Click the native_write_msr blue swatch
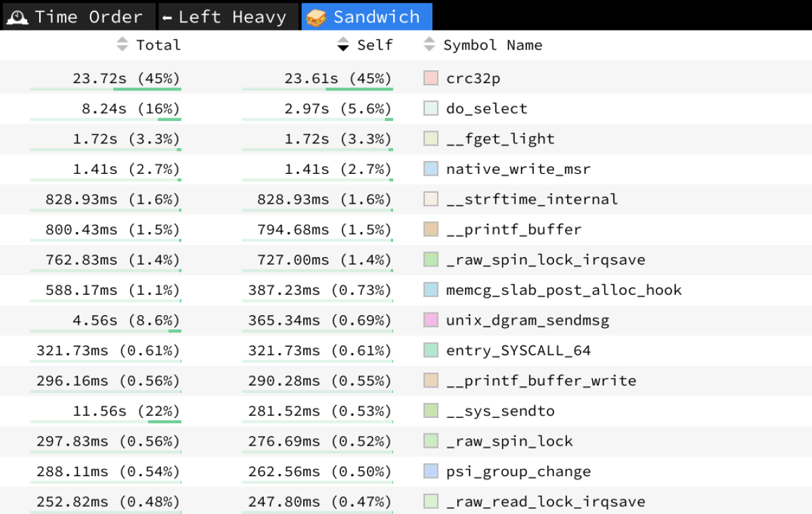The height and width of the screenshot is (514, 812). tap(431, 169)
